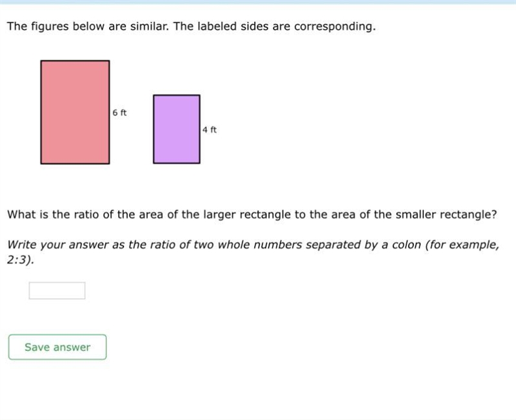Click the Save answer button
516x420 pixels.
[57, 347]
